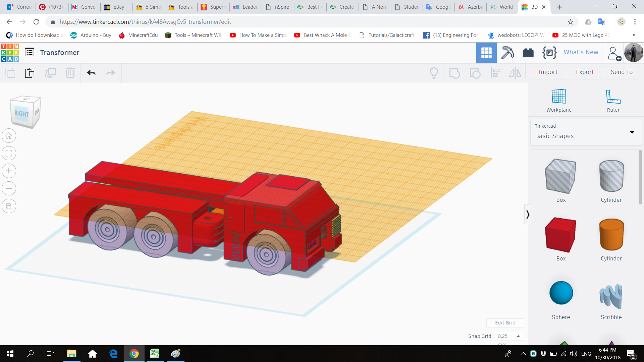Open the What's New menu
The width and height of the screenshot is (644, 362).
[x=581, y=52]
